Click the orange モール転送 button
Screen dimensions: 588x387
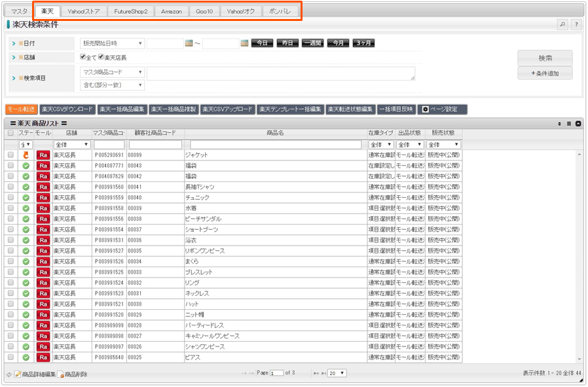tap(22, 109)
